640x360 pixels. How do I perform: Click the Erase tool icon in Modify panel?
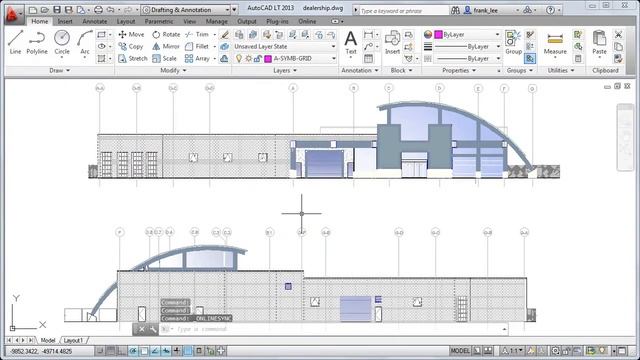click(224, 35)
